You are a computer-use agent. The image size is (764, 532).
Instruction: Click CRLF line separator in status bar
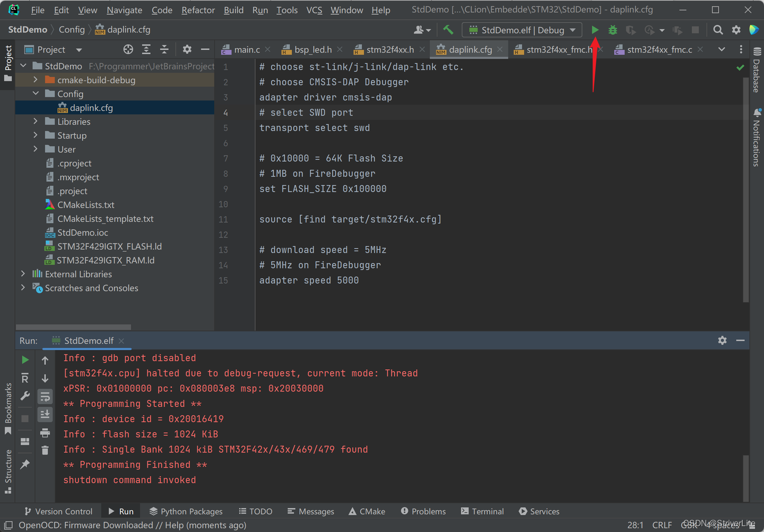coord(662,525)
